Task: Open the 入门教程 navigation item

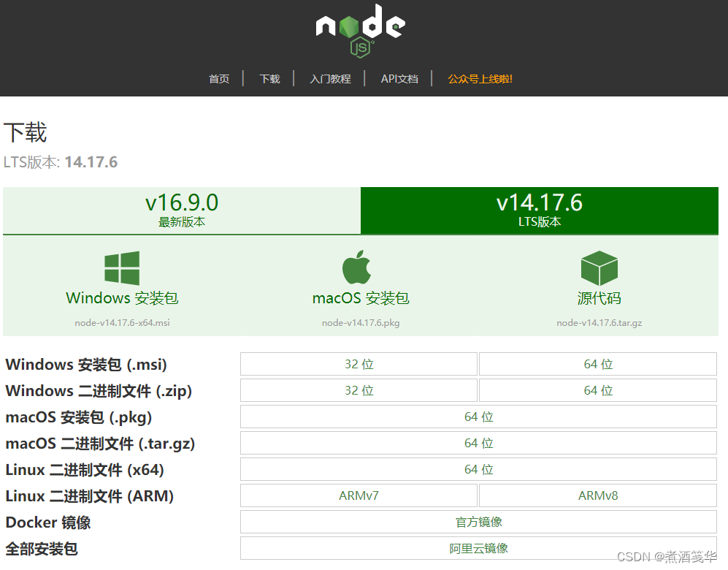Action: tap(330, 79)
